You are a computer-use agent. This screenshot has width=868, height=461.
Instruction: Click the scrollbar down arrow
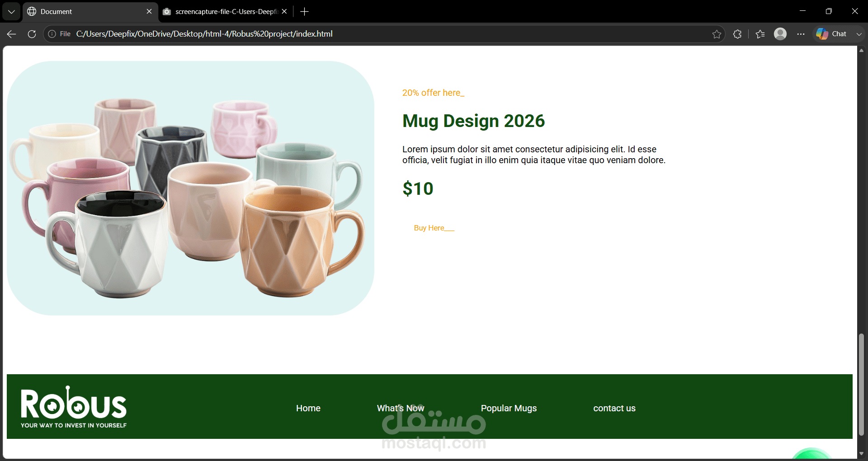(x=861, y=454)
